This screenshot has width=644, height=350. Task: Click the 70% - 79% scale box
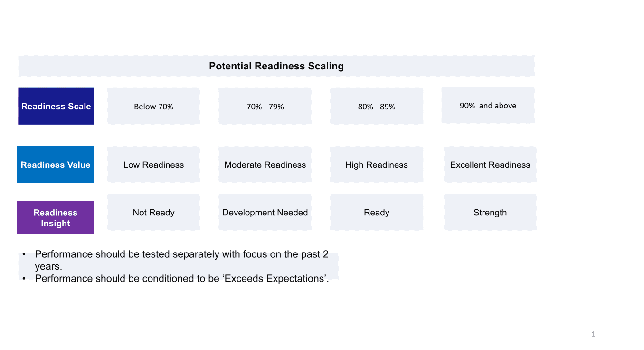pyautogui.click(x=265, y=106)
